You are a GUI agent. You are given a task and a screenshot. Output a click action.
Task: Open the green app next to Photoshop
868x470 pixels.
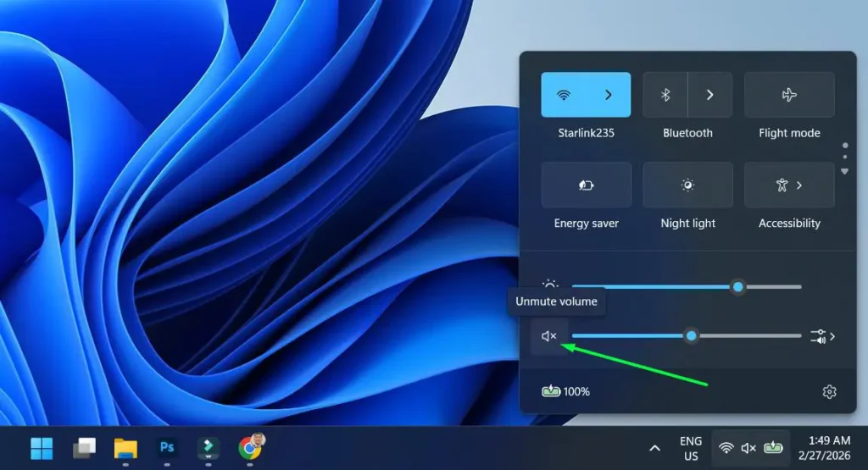209,448
